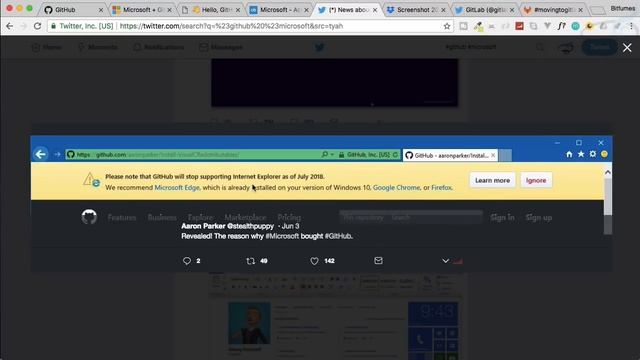Open Notifications in dimmed Twitter navbar
This screenshot has height=360, width=640.
point(158,47)
